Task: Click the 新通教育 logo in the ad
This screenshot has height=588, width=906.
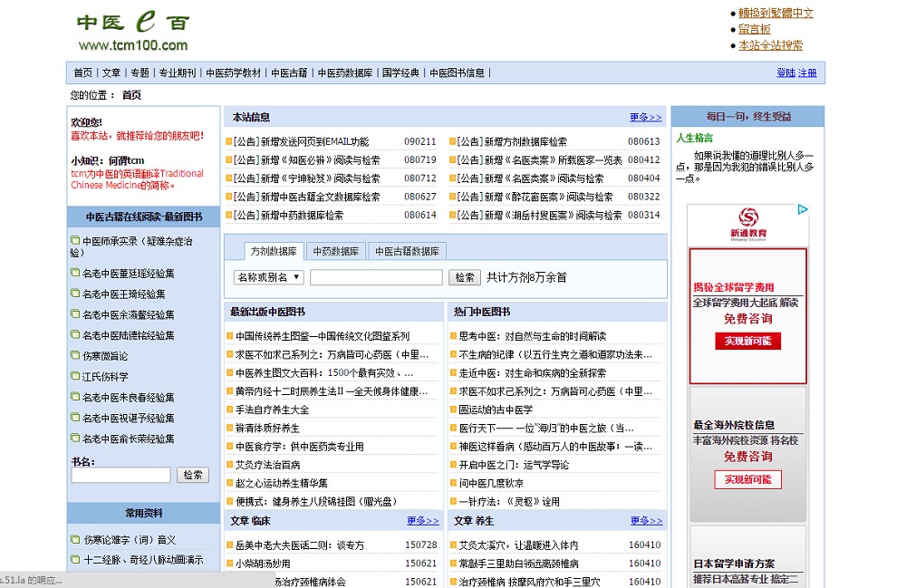Action: point(747,222)
